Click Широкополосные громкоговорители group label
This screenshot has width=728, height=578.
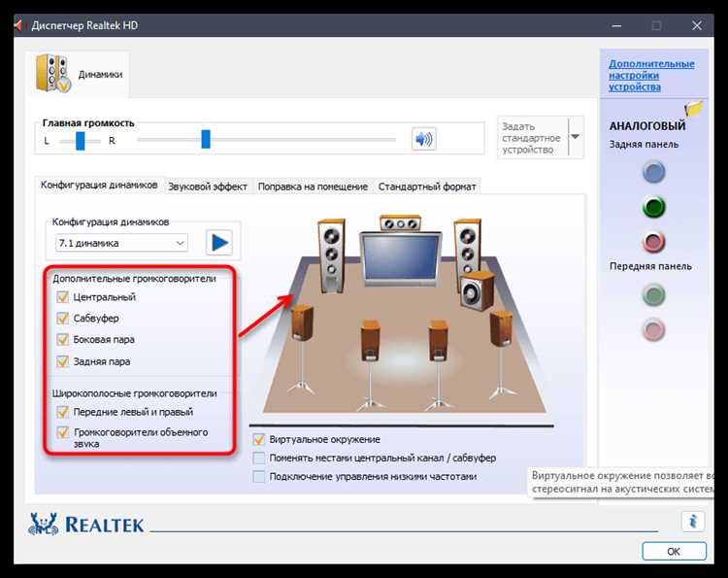point(134,393)
